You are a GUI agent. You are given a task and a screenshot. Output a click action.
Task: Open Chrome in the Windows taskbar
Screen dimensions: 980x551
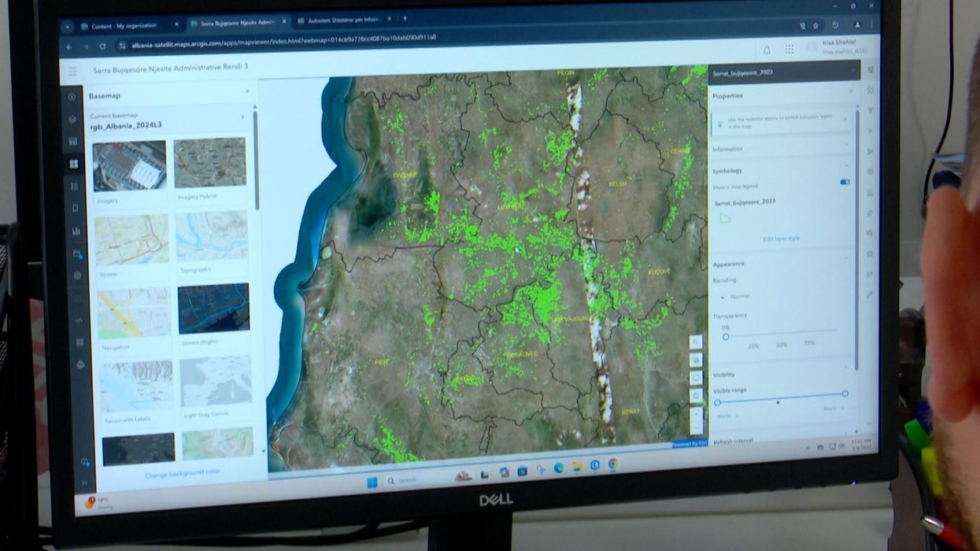[x=612, y=464]
